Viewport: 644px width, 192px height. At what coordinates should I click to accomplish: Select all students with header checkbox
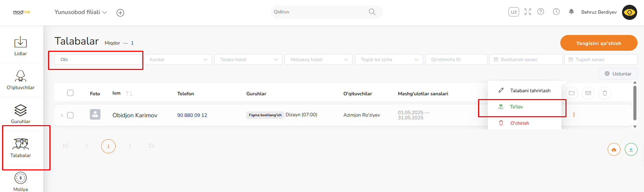click(x=70, y=93)
